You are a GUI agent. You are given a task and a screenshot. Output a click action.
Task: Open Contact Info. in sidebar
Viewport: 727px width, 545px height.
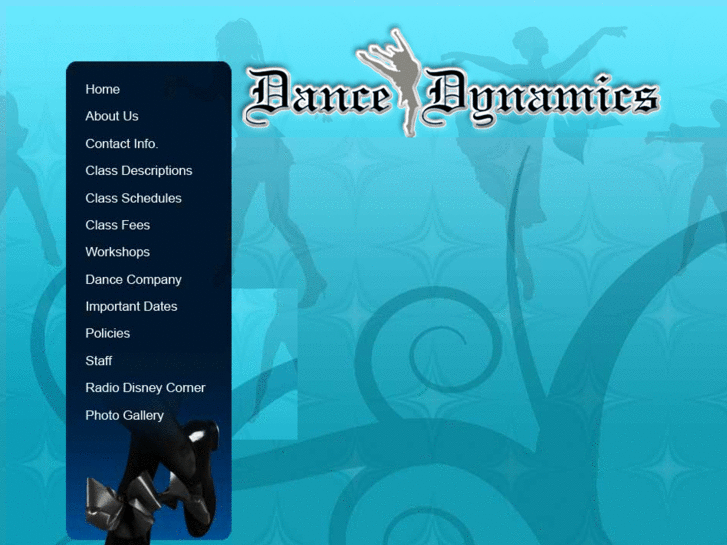pyautogui.click(x=121, y=144)
